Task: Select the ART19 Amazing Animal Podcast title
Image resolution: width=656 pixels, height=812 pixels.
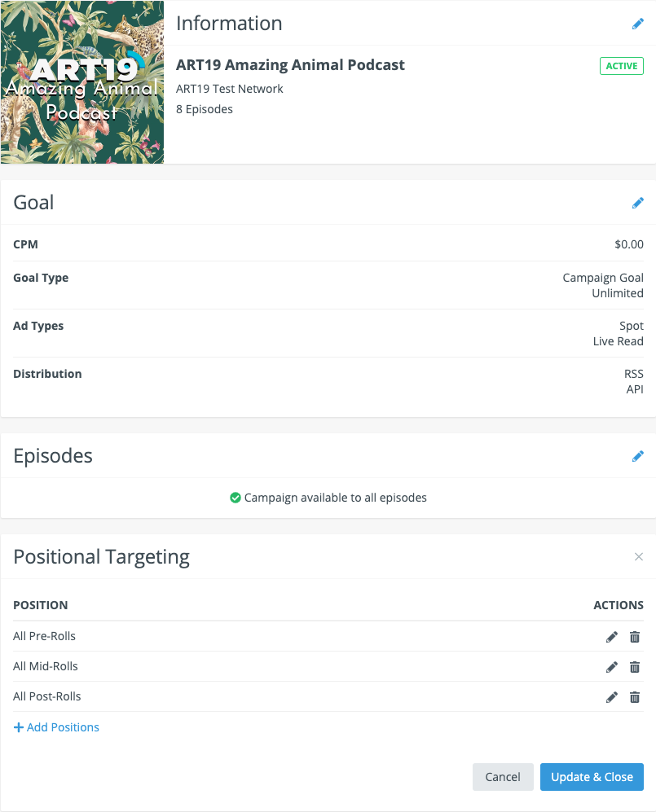Action: point(290,65)
